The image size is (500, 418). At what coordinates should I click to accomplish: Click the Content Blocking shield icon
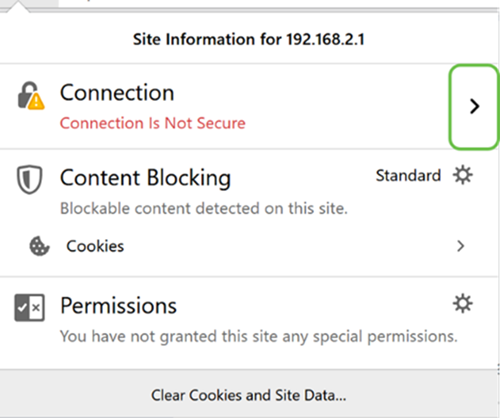[30, 179]
